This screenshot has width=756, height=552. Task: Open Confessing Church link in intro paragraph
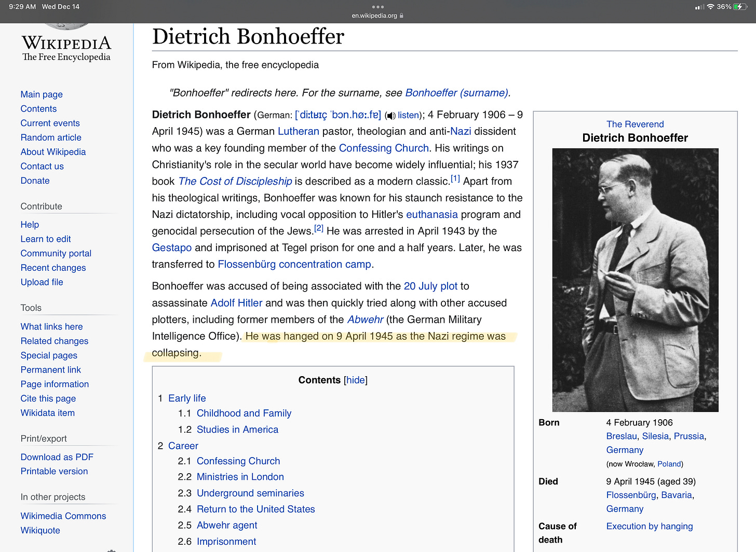[384, 148]
